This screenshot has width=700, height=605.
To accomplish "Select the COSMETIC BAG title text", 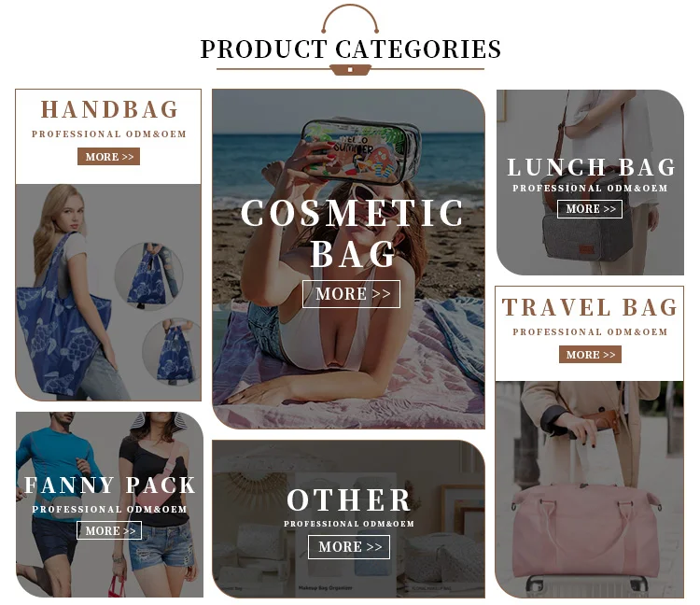I will tap(352, 232).
